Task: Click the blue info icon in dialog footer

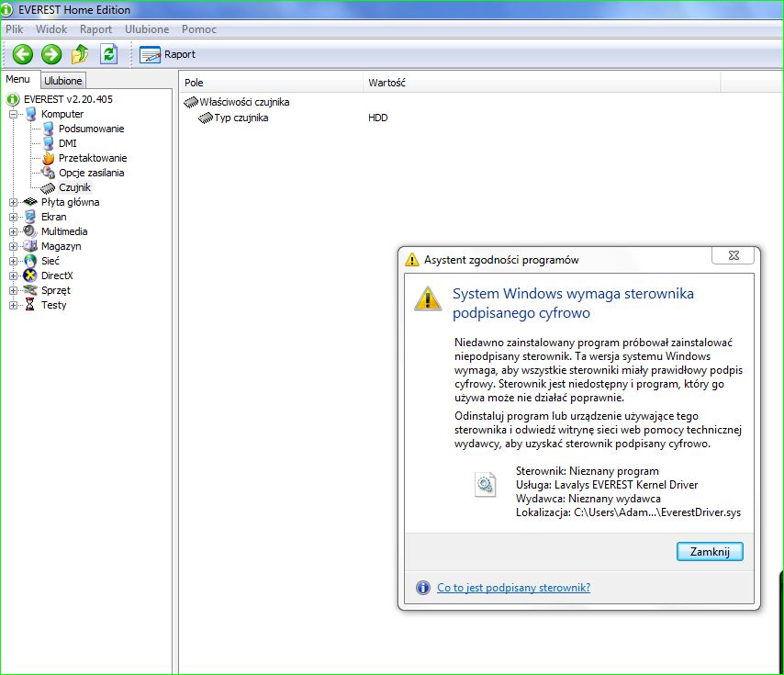Action: point(423,588)
